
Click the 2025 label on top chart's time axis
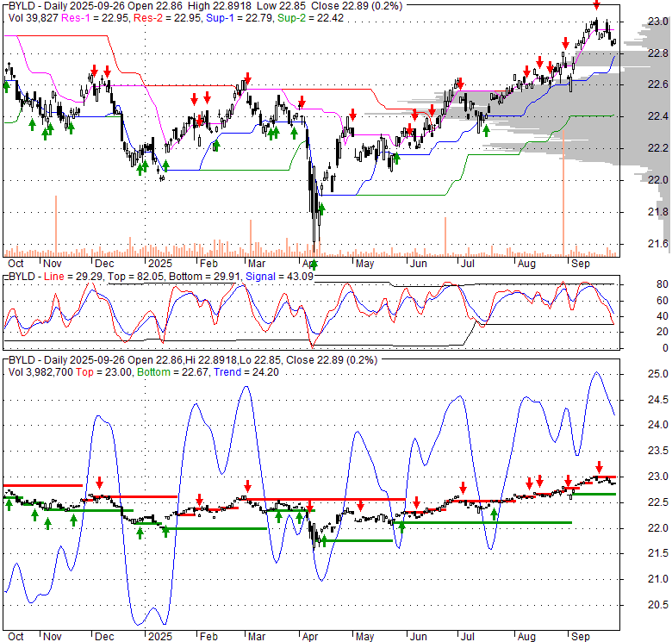(x=160, y=264)
